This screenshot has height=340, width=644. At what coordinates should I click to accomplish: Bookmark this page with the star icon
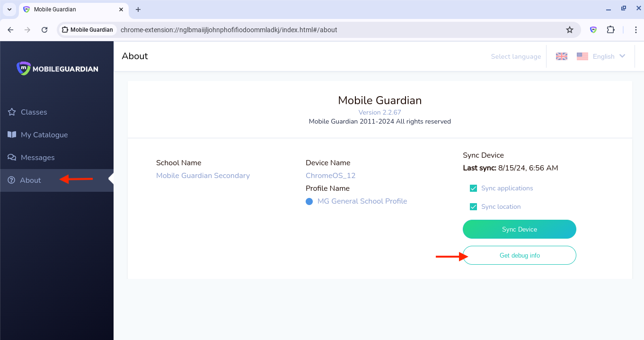570,30
